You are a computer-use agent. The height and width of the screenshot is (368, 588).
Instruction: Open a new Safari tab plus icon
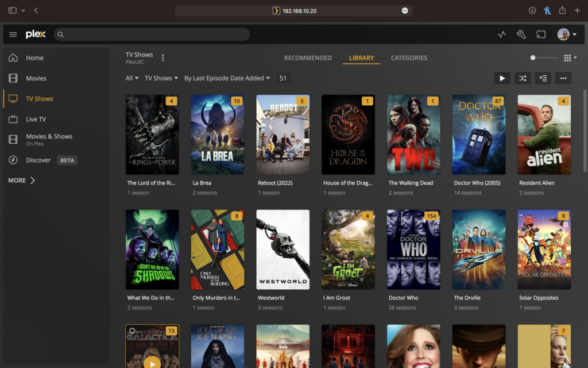(x=577, y=10)
